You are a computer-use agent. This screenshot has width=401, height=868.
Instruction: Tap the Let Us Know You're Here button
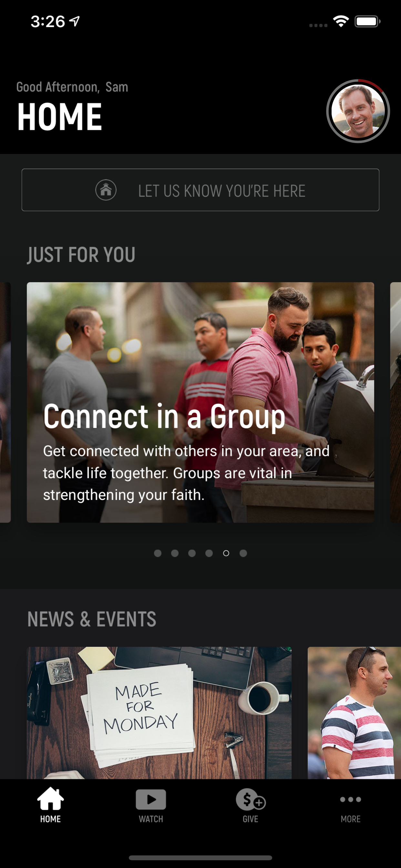click(200, 190)
